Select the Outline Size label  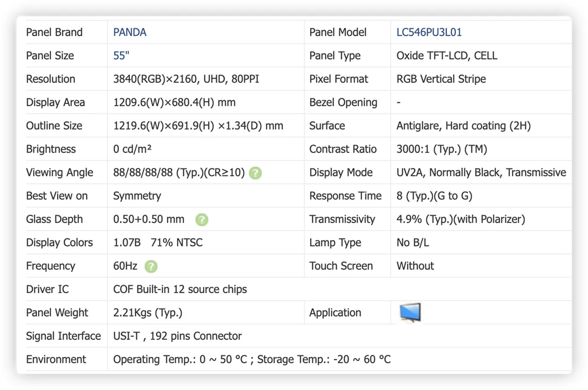pos(54,126)
